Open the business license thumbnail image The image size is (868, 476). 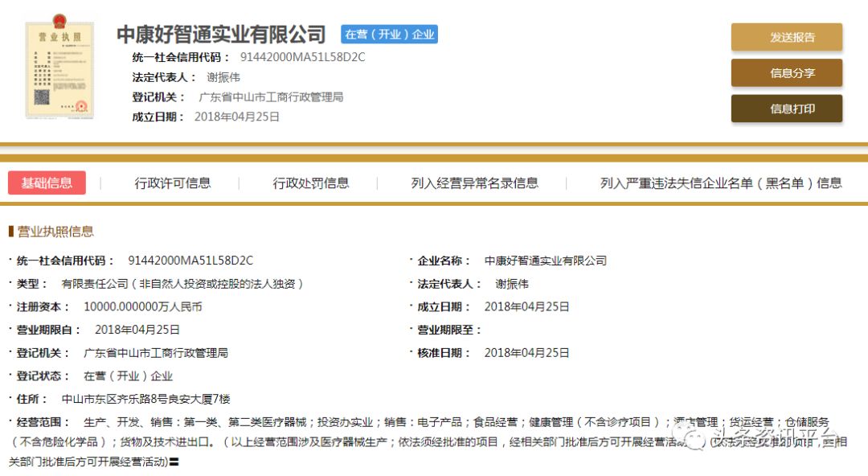pos(59,70)
